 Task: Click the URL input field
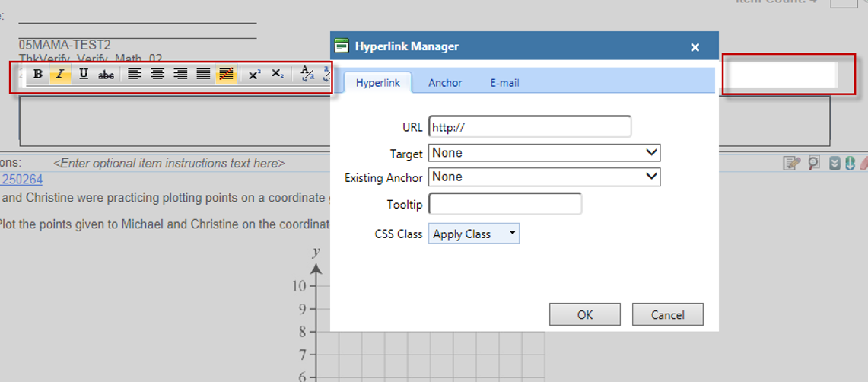(x=529, y=127)
